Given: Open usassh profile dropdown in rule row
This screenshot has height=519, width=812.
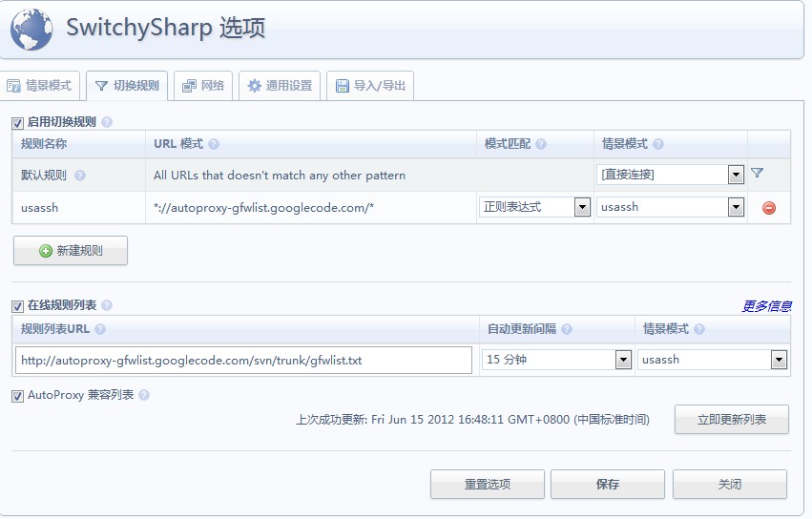Looking at the screenshot, I should tap(671, 207).
